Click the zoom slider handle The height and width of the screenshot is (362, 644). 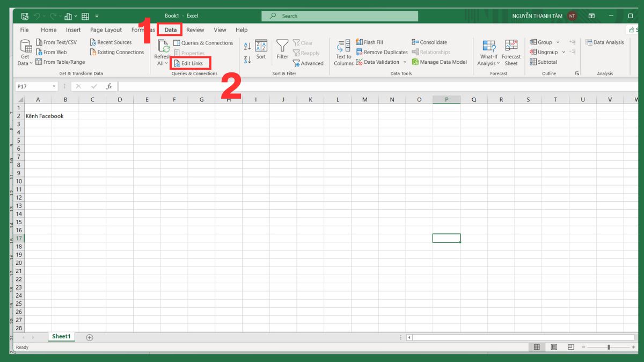click(609, 348)
